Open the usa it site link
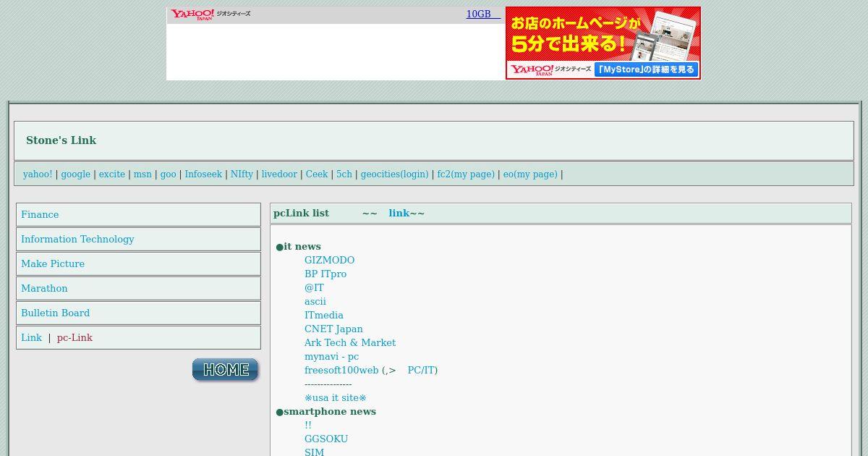Screen dimensions: 868x456 tap(336, 398)
